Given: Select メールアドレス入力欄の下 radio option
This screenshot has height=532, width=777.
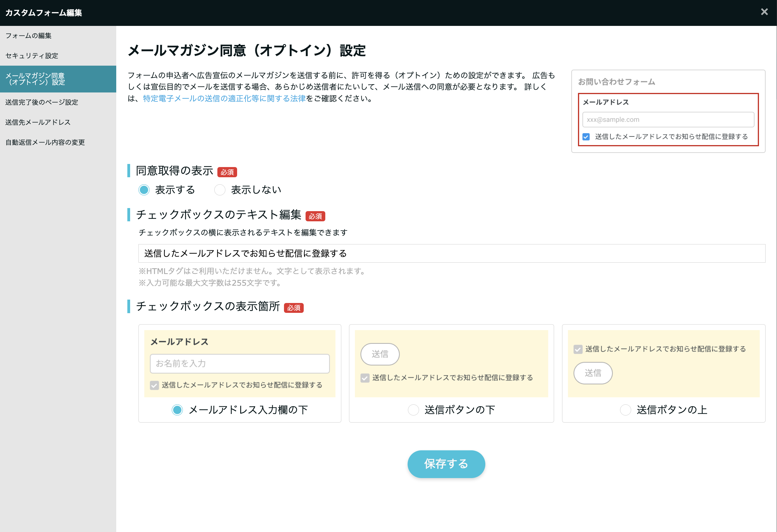Looking at the screenshot, I should (177, 410).
